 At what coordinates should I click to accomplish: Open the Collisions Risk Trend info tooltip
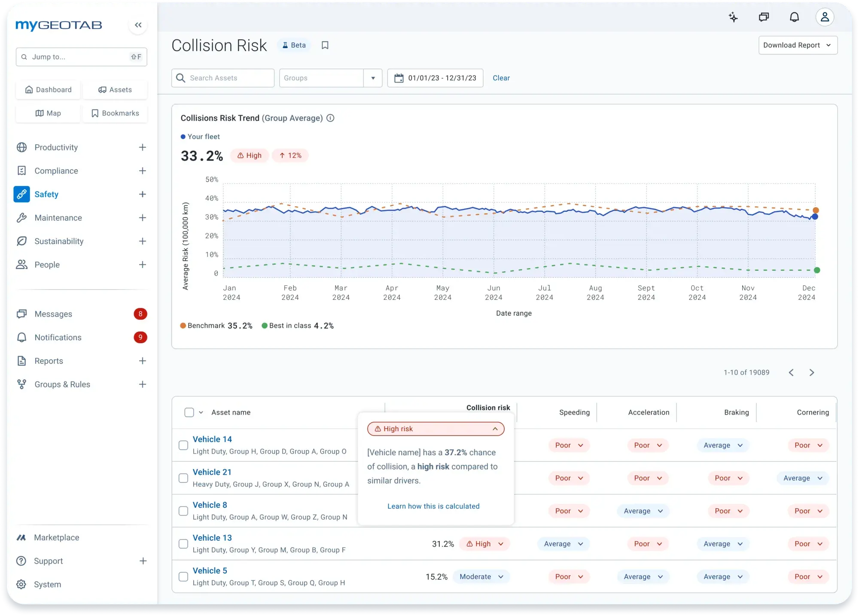tap(330, 118)
